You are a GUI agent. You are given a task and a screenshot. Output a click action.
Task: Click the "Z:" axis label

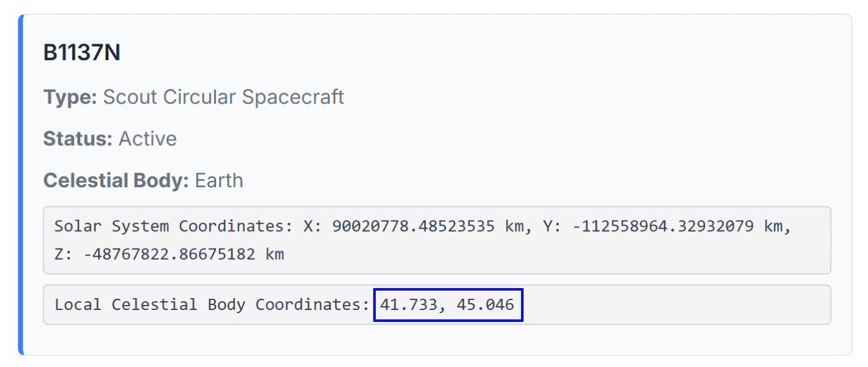click(64, 254)
